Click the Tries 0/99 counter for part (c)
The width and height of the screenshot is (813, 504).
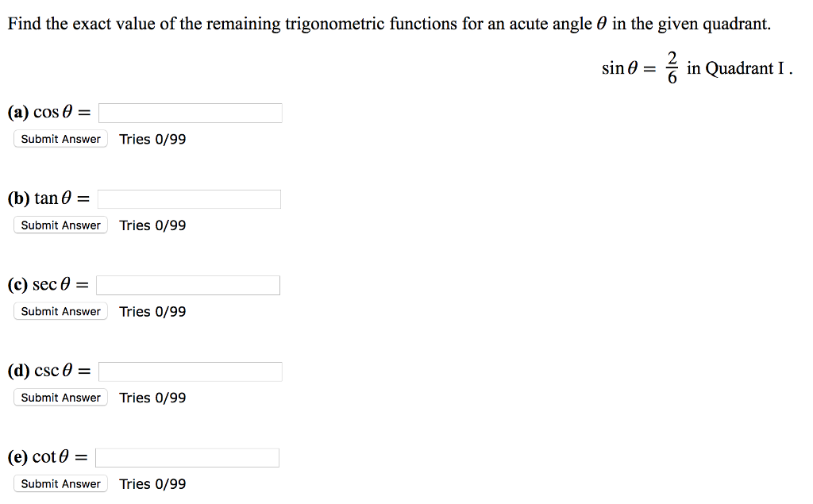point(152,311)
